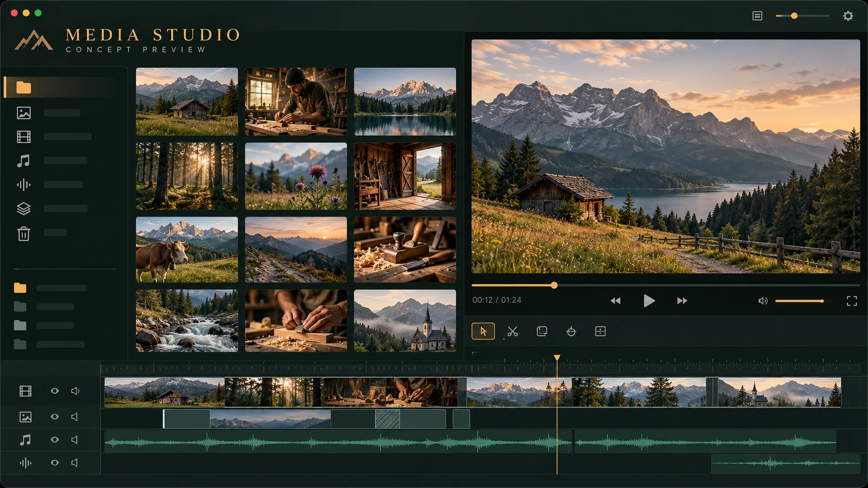Mute the waveform audio track speaker

(75, 463)
